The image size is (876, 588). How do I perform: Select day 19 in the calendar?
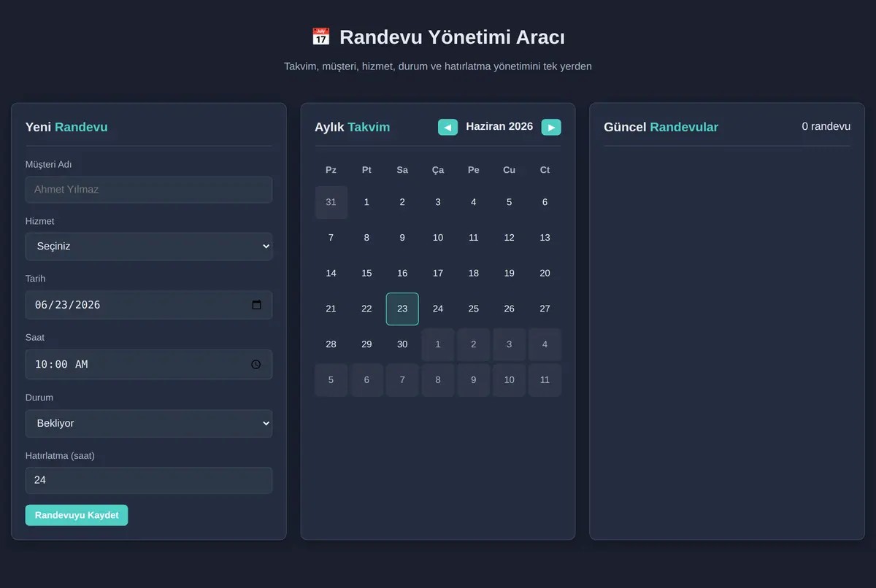tap(509, 273)
